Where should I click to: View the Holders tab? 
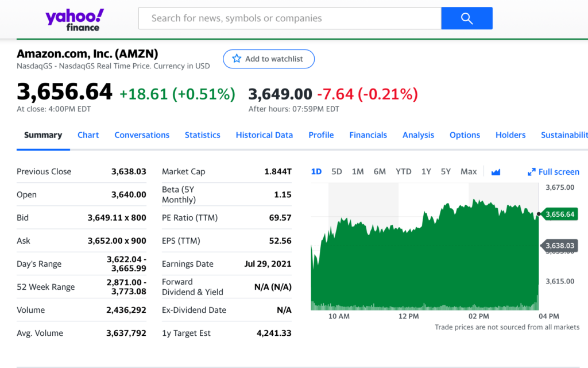click(510, 135)
